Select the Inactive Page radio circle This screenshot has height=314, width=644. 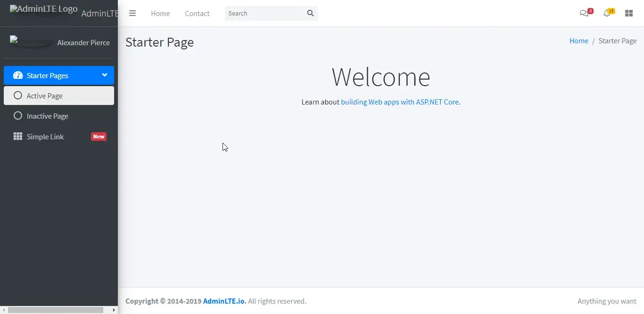pyautogui.click(x=18, y=116)
